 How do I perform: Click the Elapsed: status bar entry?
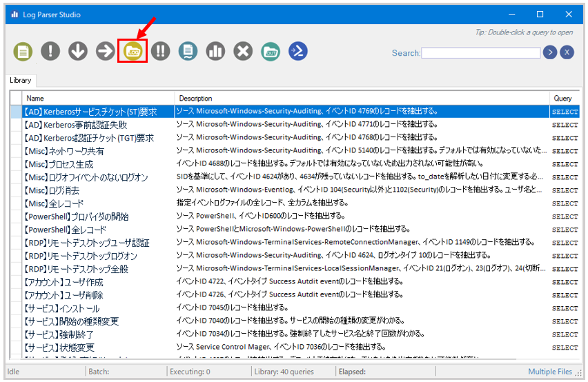[352, 372]
